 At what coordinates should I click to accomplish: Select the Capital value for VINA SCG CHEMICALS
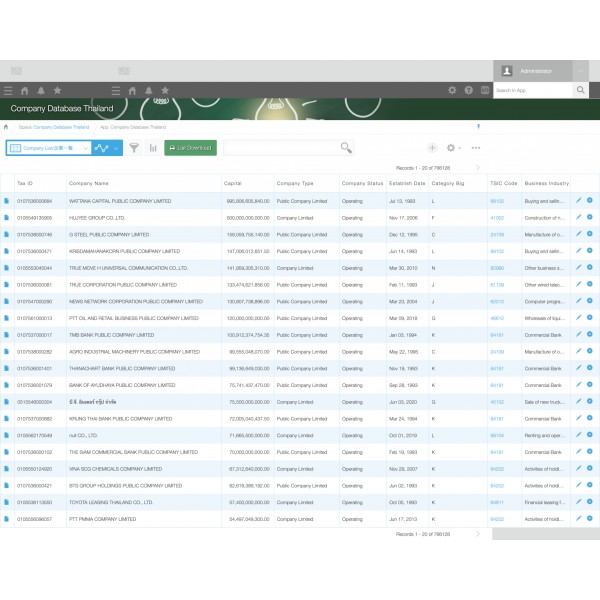[249, 469]
